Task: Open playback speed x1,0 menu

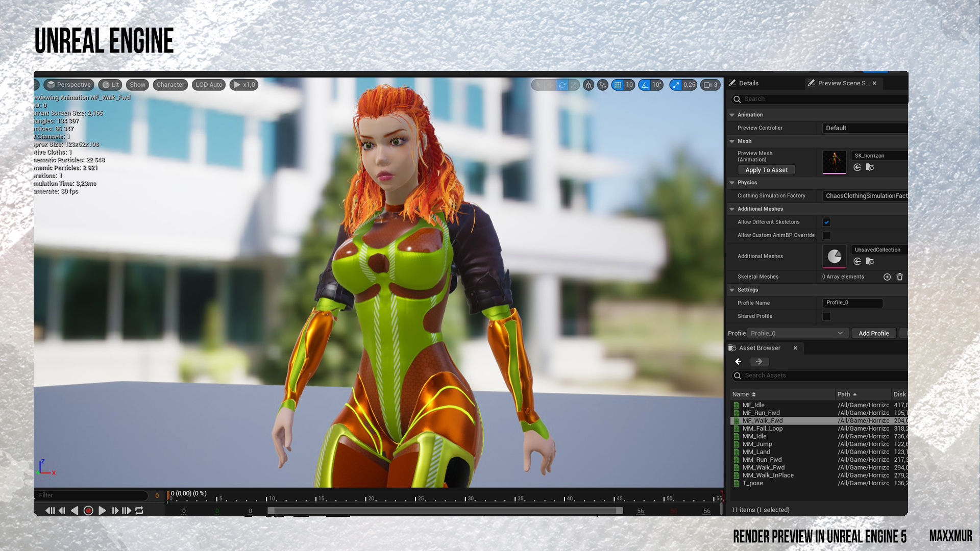Action: pos(244,85)
